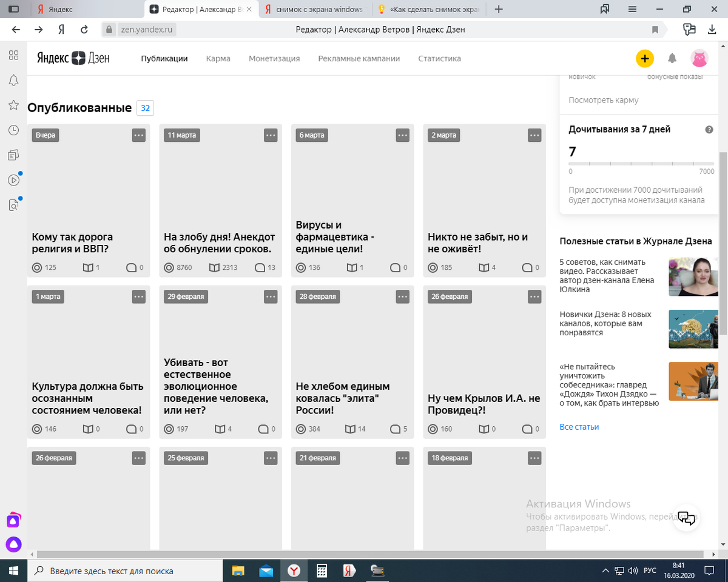Open options menu for 'Не хлебом единым' card
Screen dimensions: 728x582
pyautogui.click(x=403, y=296)
